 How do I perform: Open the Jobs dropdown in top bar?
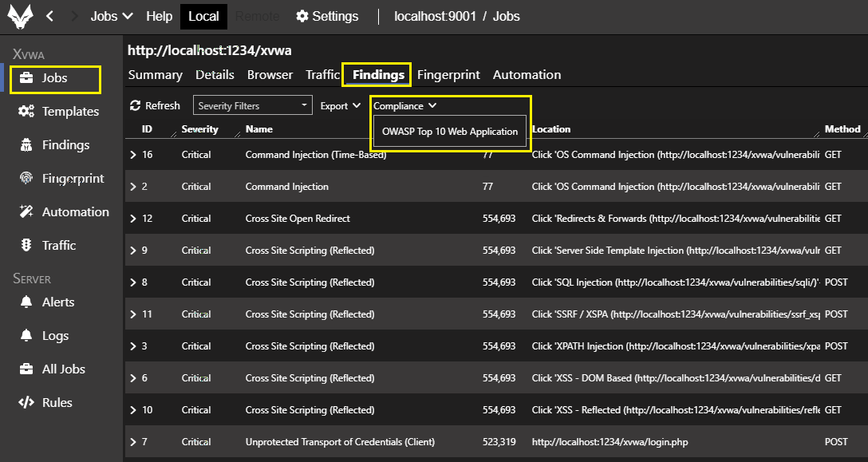[112, 16]
